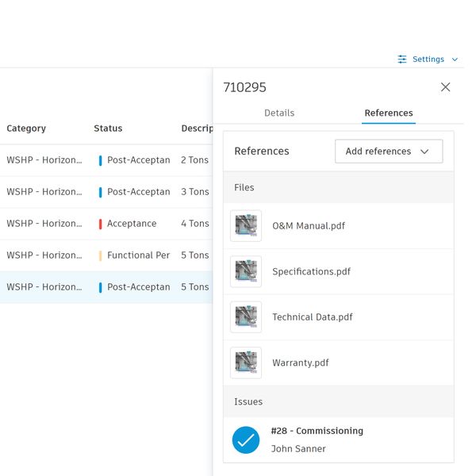The image size is (476, 476).
Task: Select the References tab
Action: (x=389, y=113)
